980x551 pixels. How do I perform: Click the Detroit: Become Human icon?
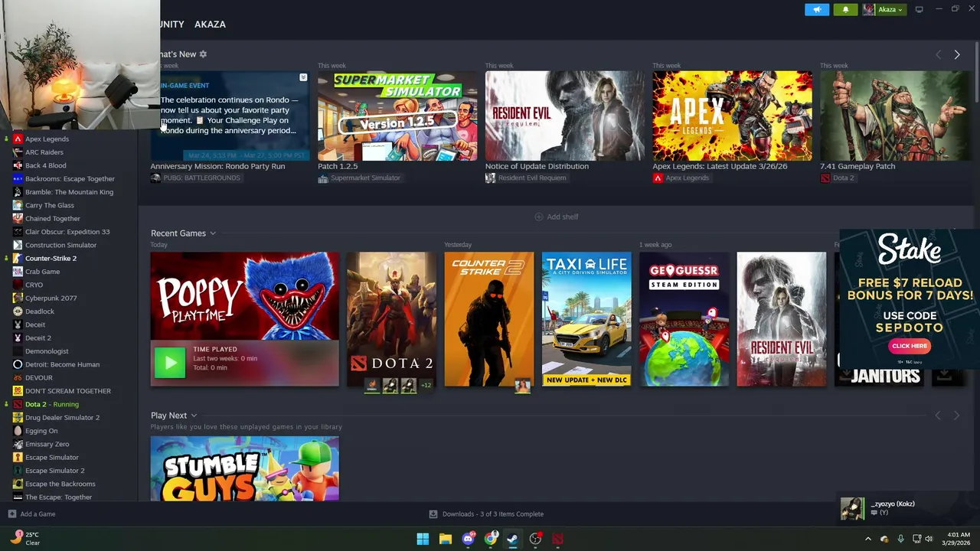(x=18, y=364)
